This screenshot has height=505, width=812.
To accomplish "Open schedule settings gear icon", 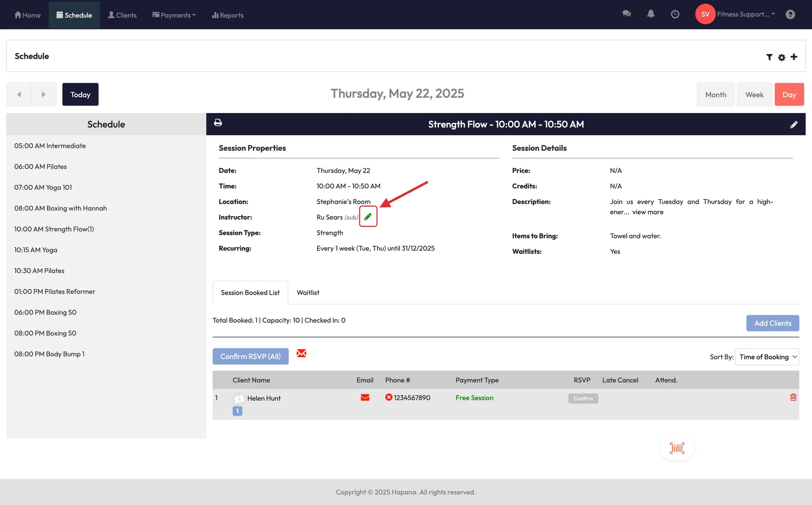I will [x=781, y=57].
